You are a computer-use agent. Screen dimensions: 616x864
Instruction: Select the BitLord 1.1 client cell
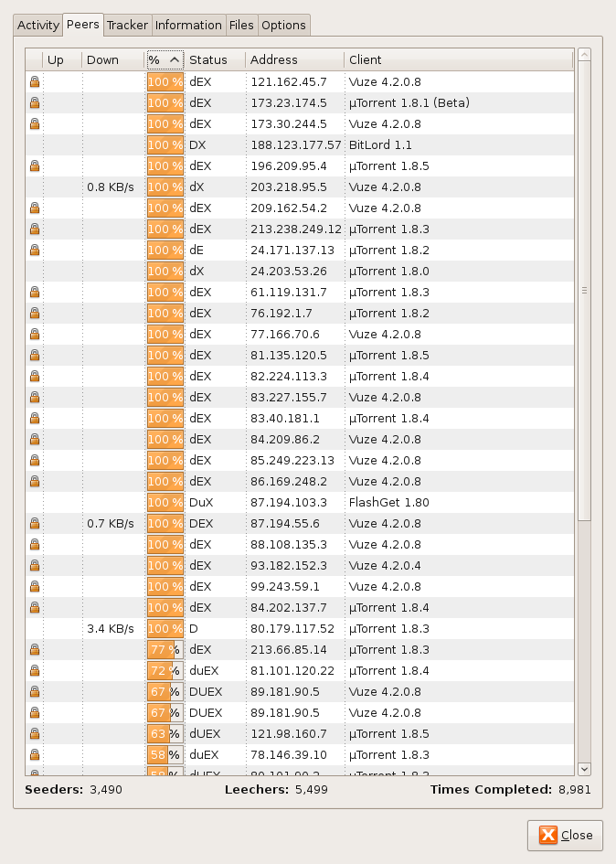380,145
